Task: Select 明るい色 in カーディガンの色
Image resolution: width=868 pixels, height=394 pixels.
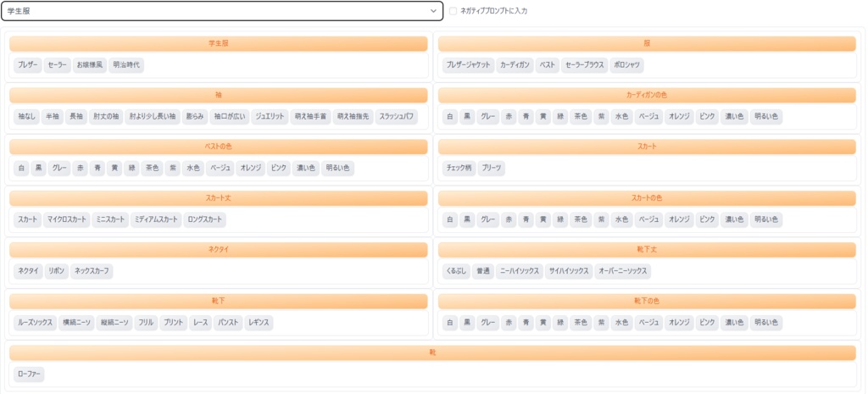Action: pos(766,117)
